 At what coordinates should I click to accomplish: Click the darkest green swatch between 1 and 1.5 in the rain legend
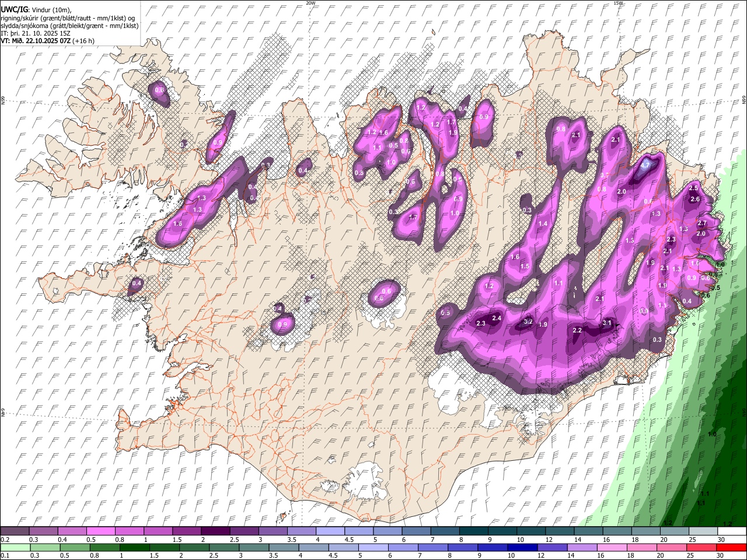[x=134, y=547]
